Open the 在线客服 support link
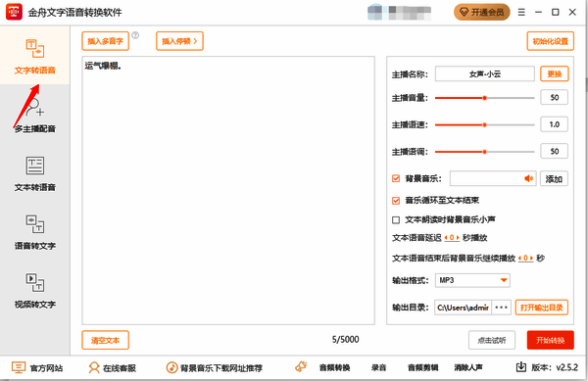 click(x=120, y=368)
